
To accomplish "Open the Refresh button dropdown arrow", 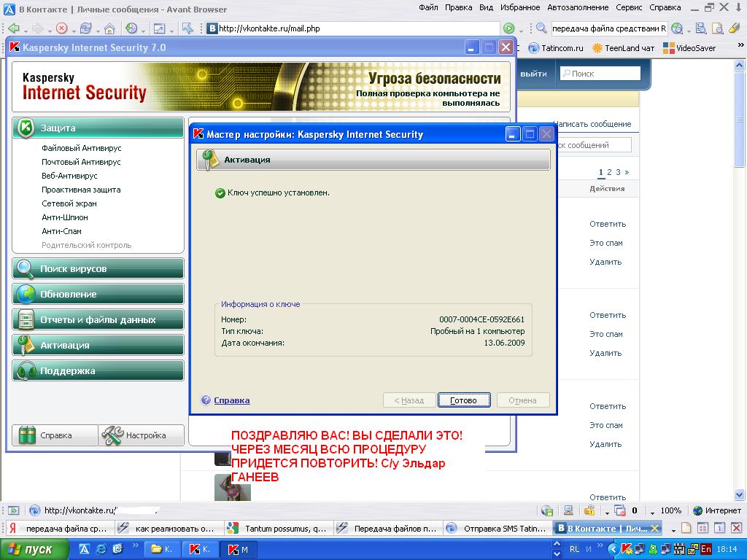I will coord(97,31).
